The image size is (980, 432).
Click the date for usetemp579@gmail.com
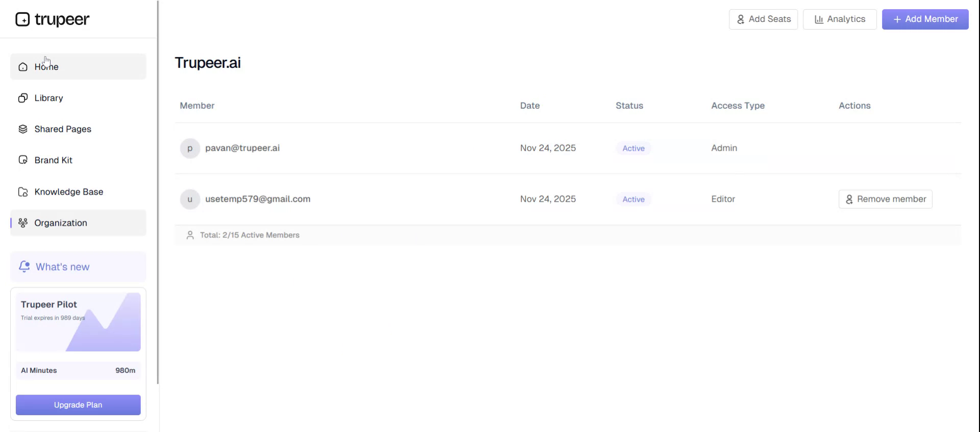click(548, 199)
